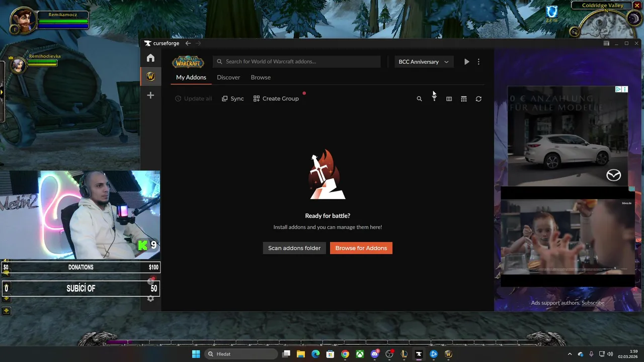Open Discord from the taskbar
This screenshot has width=644, height=362.
point(374,354)
